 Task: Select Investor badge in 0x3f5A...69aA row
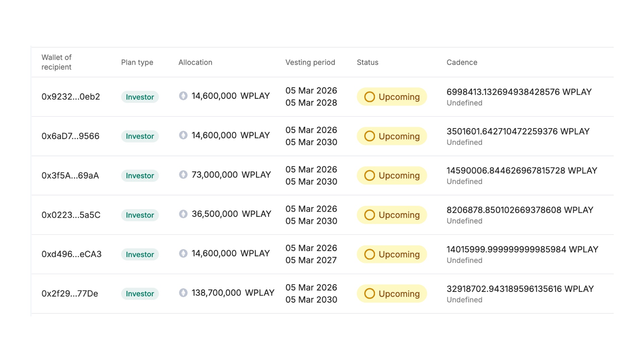point(140,176)
